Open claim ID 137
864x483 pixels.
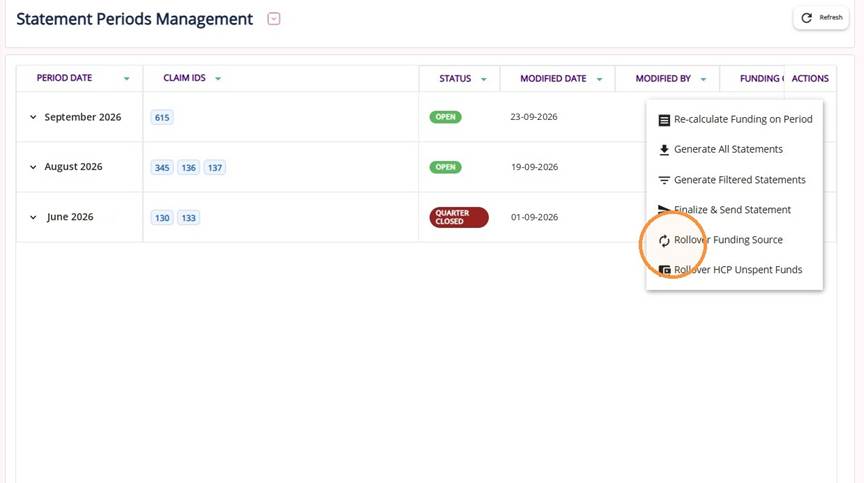(215, 168)
